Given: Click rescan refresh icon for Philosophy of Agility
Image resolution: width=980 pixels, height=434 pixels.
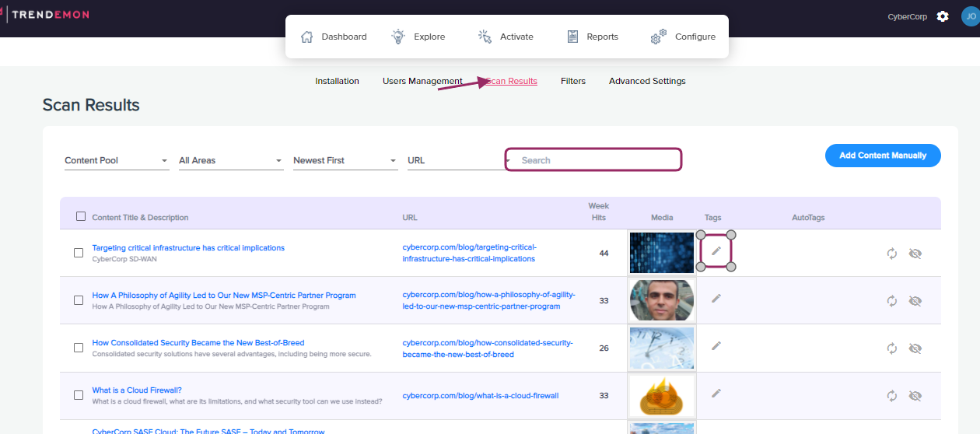Looking at the screenshot, I should click(892, 301).
